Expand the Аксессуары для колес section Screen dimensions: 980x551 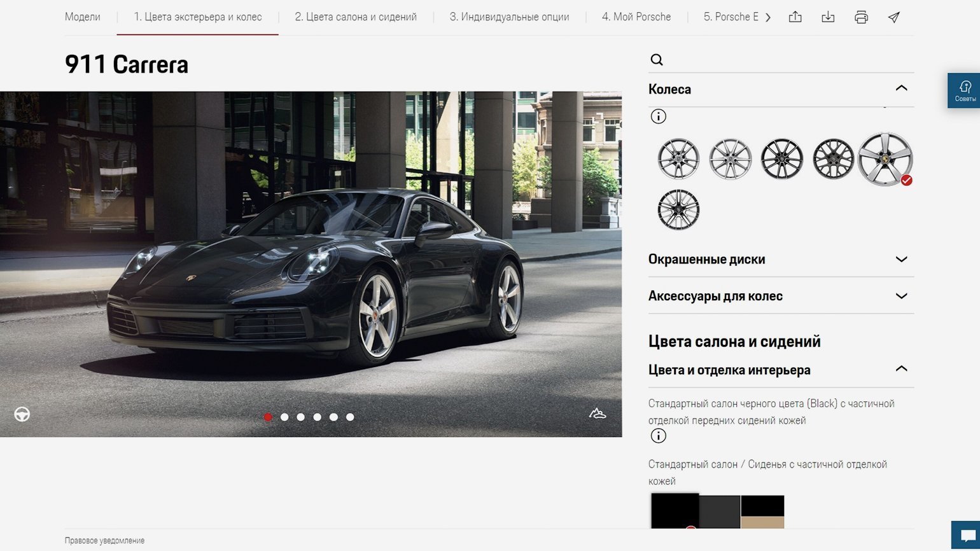click(x=901, y=296)
